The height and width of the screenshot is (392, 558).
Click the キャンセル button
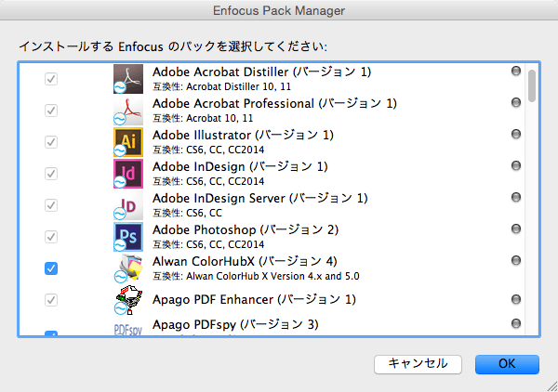pyautogui.click(x=418, y=364)
